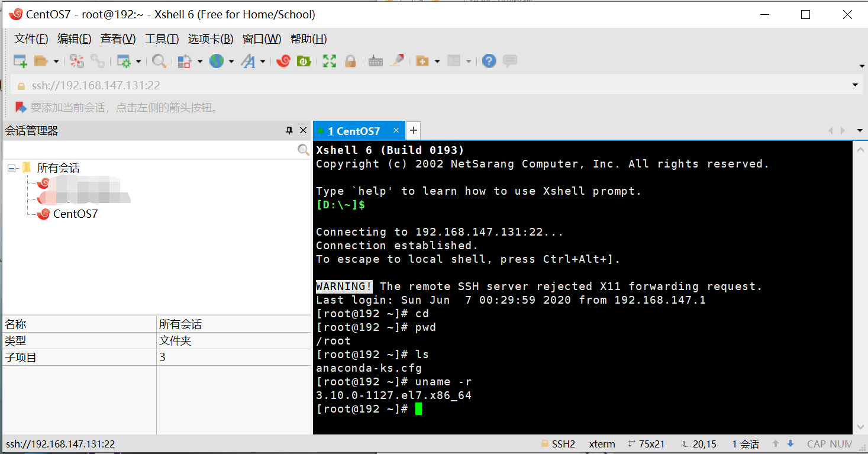Viewport: 868px width, 454px height.
Task: Launch Xmanager via red swirl icon
Action: (x=283, y=61)
